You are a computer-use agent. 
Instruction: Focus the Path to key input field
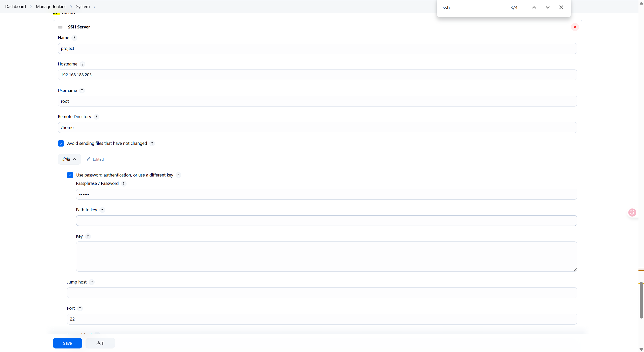point(326,221)
